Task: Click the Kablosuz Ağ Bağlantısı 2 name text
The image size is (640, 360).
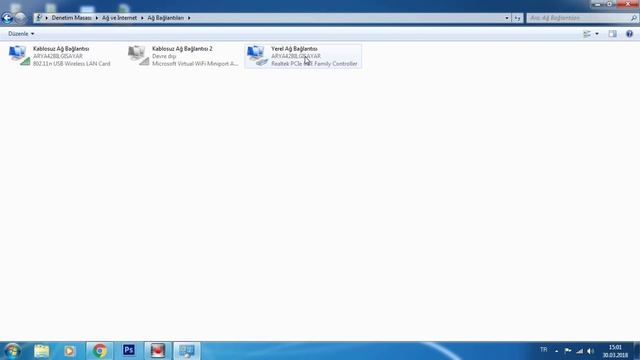Action: pos(182,49)
